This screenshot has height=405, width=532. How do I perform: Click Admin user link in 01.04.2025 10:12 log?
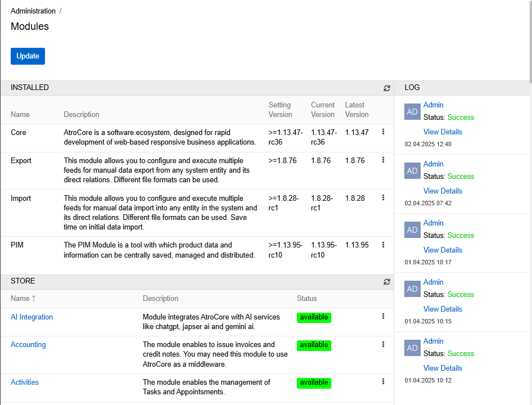[x=433, y=341]
